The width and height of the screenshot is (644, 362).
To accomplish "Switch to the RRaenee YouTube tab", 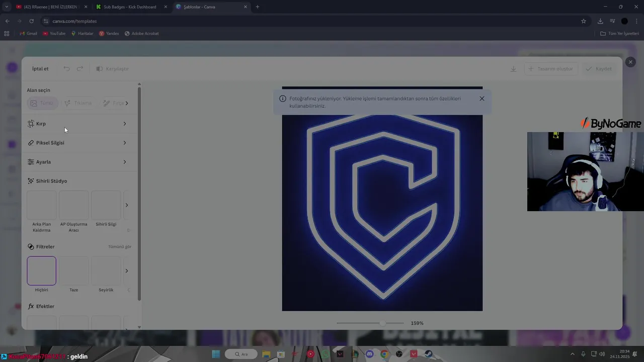I will point(50,7).
